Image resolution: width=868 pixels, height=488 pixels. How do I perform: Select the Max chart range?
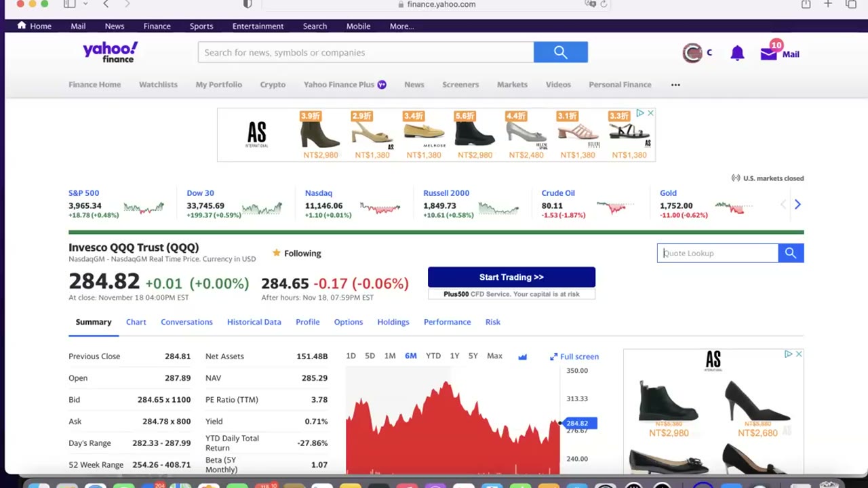(494, 356)
